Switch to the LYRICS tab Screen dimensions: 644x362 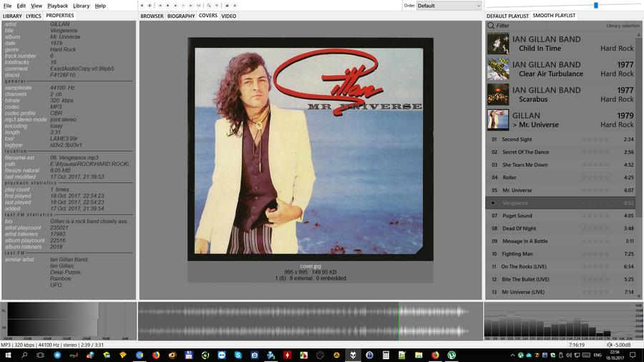33,16
